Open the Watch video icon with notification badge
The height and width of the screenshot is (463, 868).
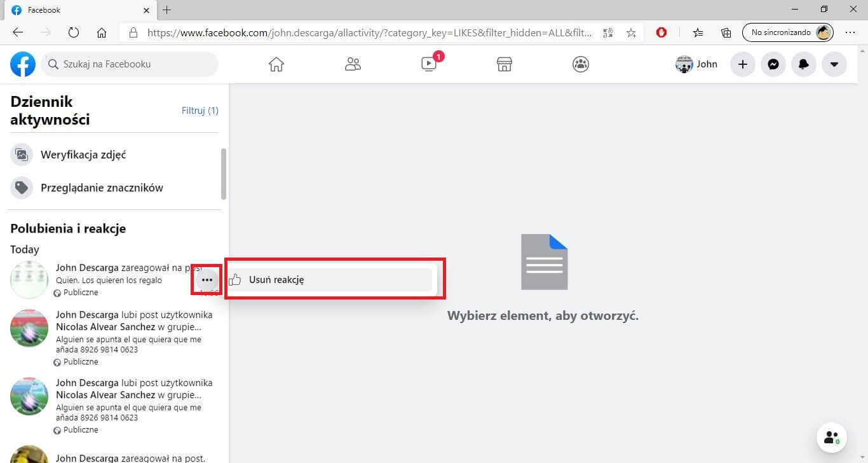[430, 63]
